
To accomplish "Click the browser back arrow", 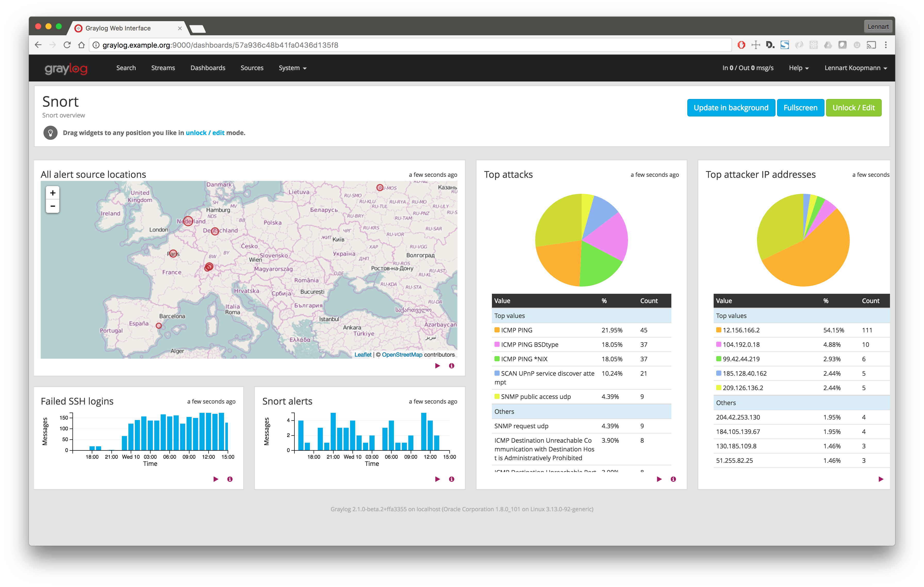I will pos(38,45).
